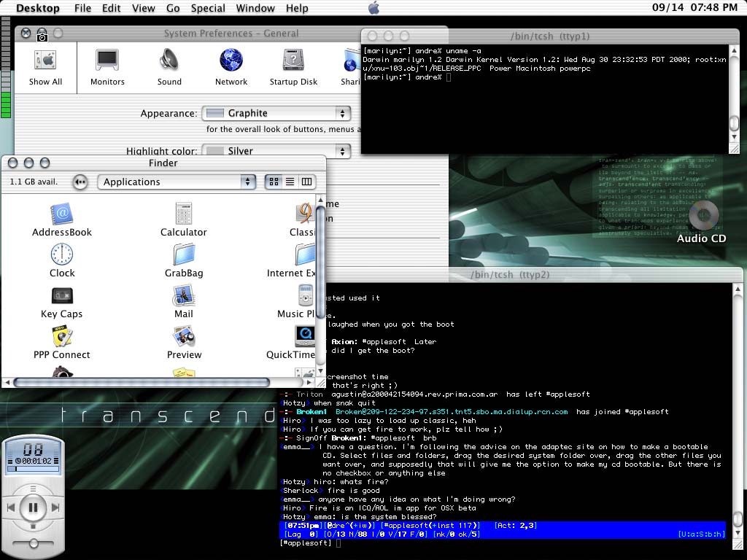The height and width of the screenshot is (560, 747).
Task: Open the AddressBook application icon
Action: point(62,214)
